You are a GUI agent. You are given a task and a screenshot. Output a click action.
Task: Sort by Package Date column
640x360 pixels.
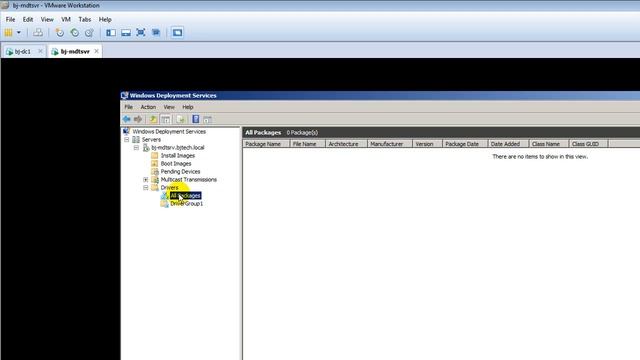tap(465, 144)
